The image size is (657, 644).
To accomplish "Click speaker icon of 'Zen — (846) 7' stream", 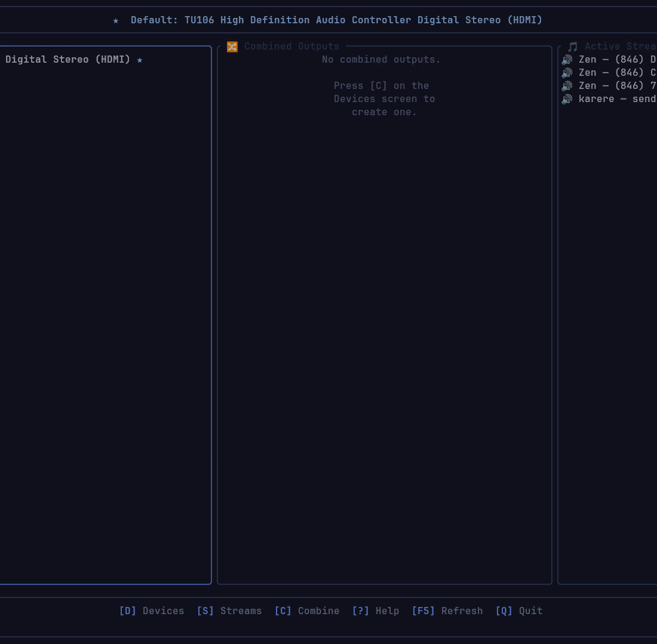I will [567, 86].
